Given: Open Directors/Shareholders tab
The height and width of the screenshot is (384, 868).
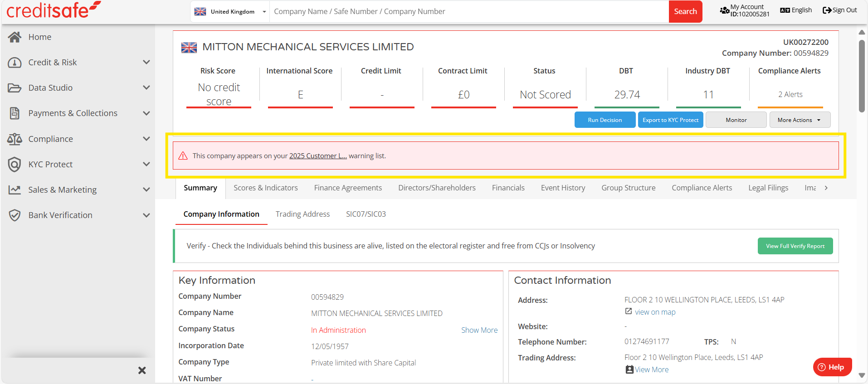Looking at the screenshot, I should pyautogui.click(x=437, y=188).
